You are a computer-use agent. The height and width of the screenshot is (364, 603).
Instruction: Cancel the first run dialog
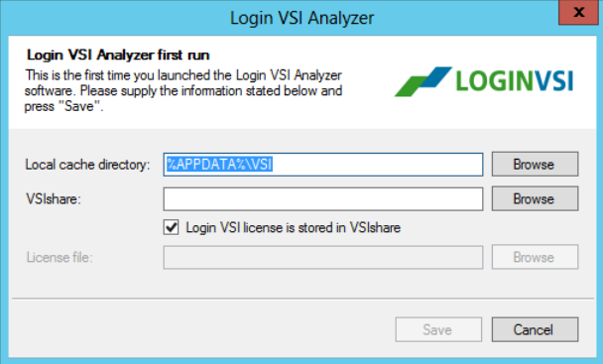point(535,329)
